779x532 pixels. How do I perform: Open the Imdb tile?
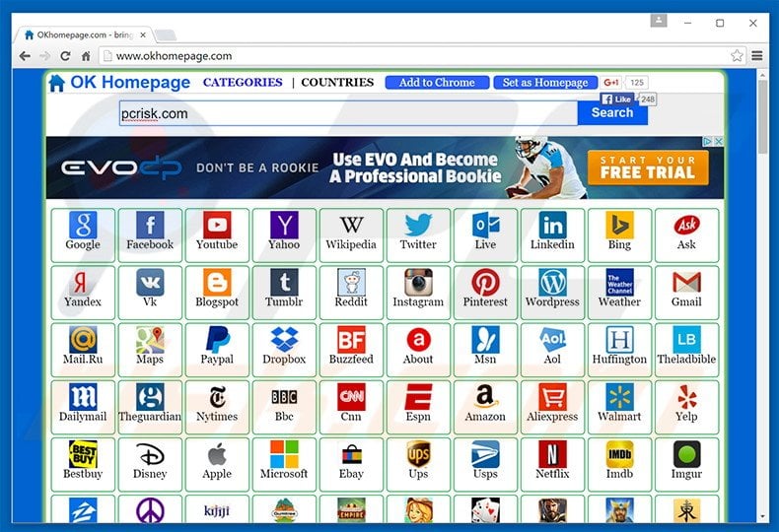pyautogui.click(x=619, y=464)
